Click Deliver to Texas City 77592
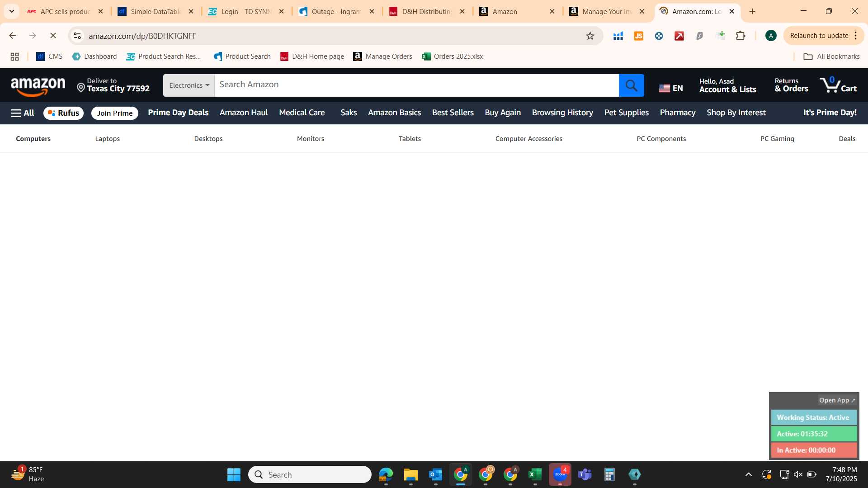 coord(113,85)
